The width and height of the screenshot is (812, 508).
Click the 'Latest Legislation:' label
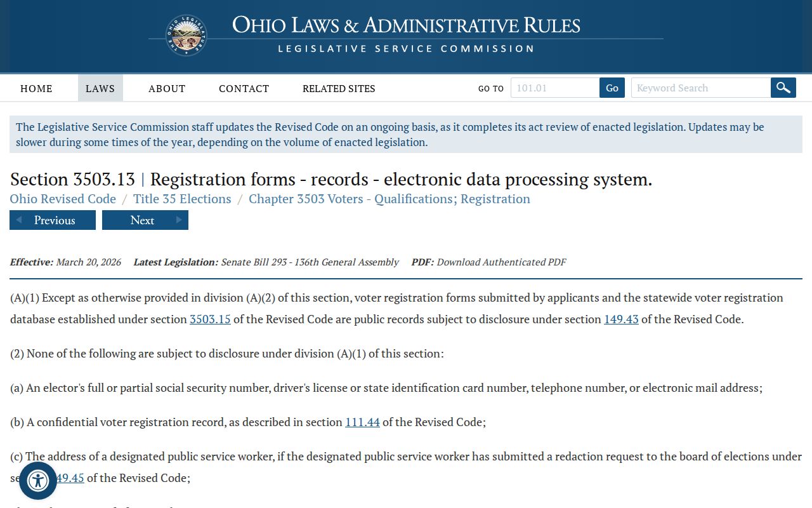(176, 262)
